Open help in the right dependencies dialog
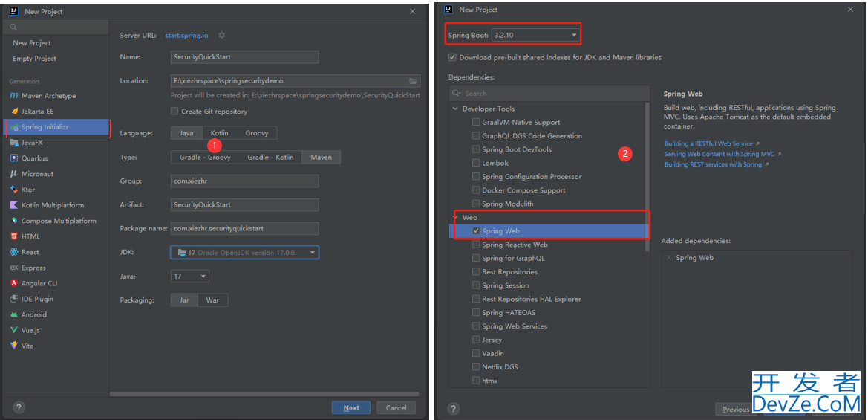Screen dimensions: 868x420 coord(454,409)
